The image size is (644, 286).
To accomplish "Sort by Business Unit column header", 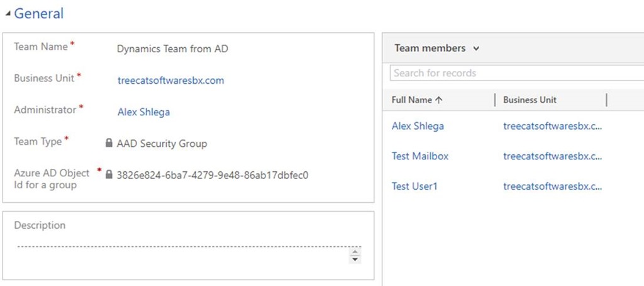I will pyautogui.click(x=530, y=100).
